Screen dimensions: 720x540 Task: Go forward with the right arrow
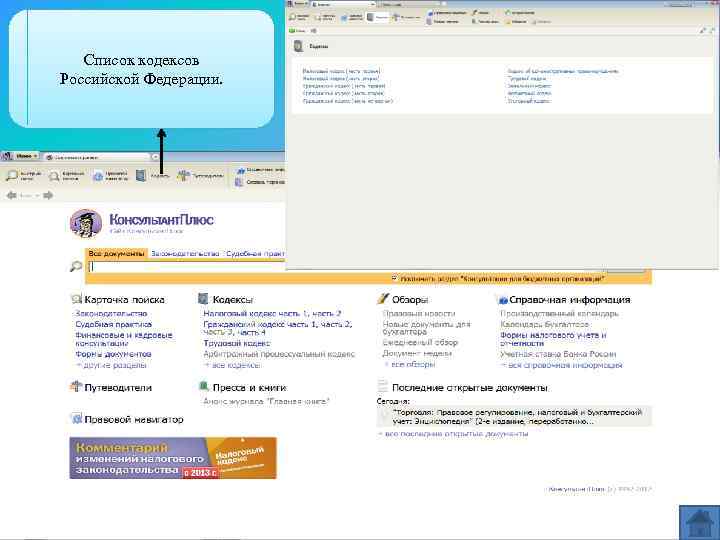(x=48, y=196)
